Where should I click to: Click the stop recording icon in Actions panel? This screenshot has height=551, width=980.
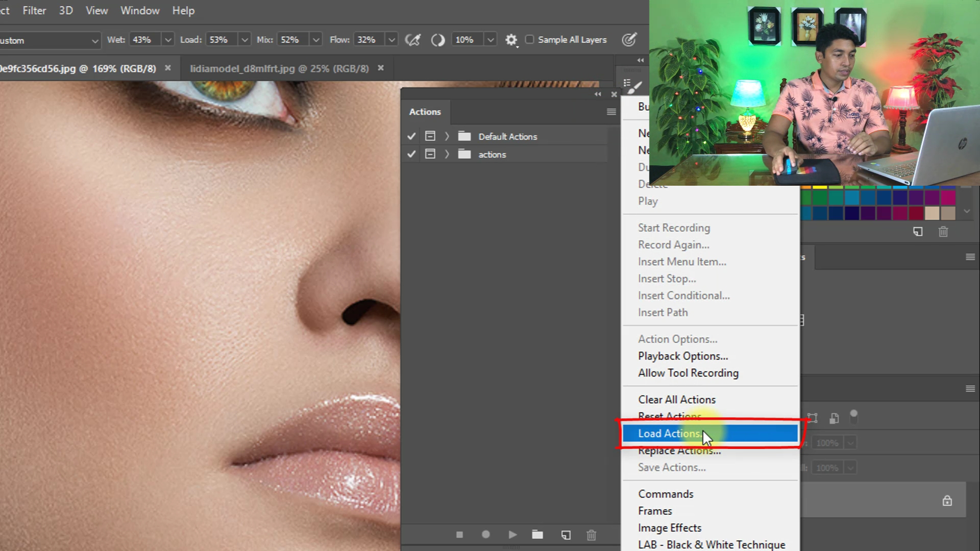pos(459,535)
